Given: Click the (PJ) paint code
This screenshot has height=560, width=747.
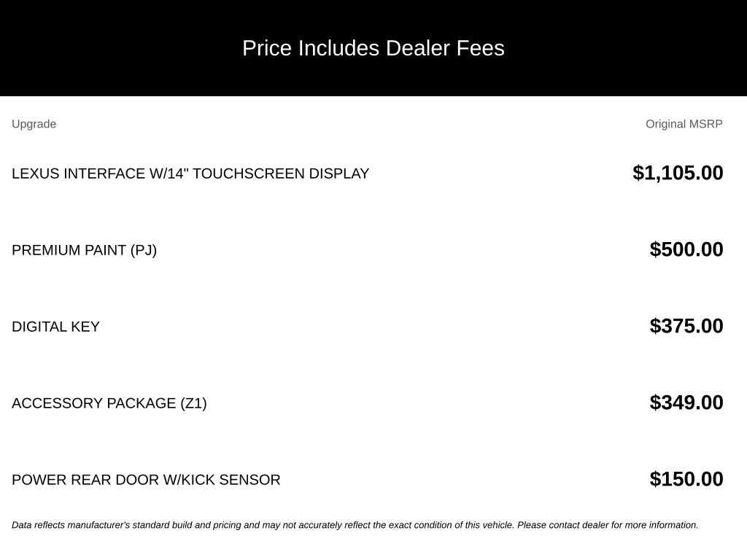Looking at the screenshot, I should tap(144, 251).
